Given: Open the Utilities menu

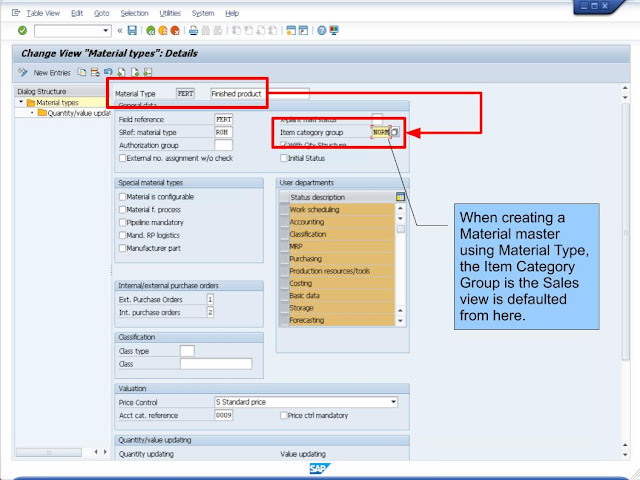Looking at the screenshot, I should [170, 13].
